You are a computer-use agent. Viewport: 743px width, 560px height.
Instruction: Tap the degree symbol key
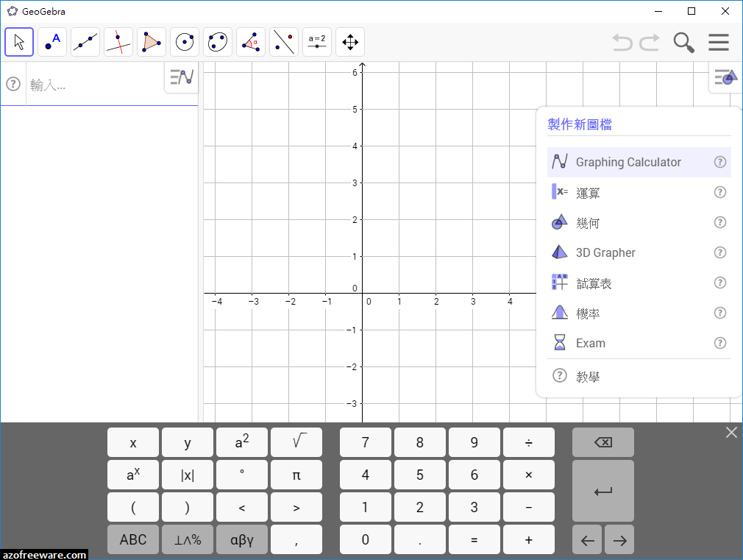(242, 475)
